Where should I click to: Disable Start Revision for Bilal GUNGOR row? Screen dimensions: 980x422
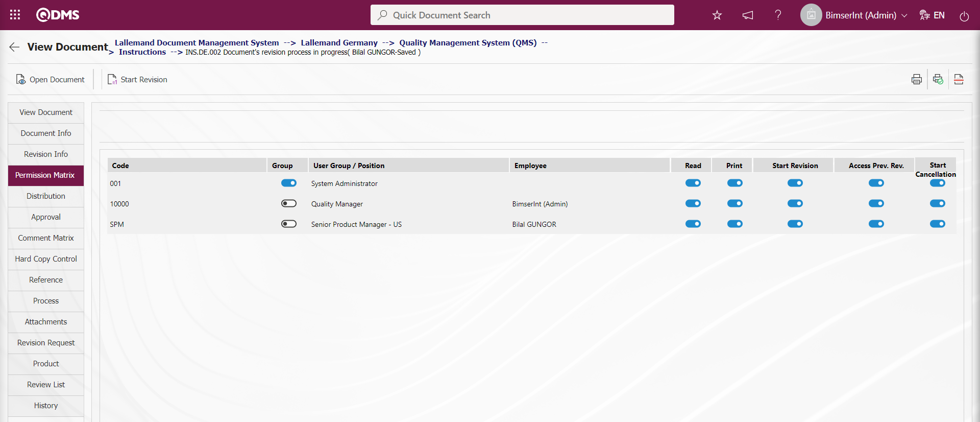[x=795, y=224]
